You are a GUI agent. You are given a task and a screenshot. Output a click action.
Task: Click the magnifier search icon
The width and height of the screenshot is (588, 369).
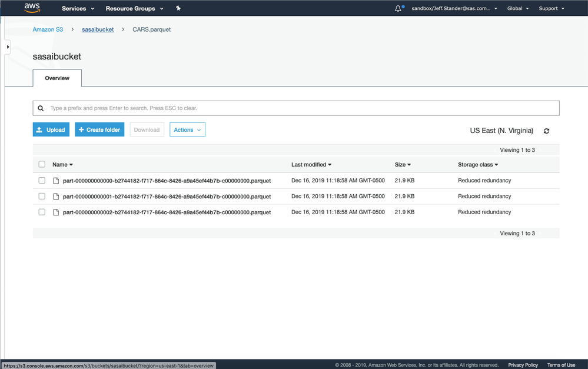point(41,108)
